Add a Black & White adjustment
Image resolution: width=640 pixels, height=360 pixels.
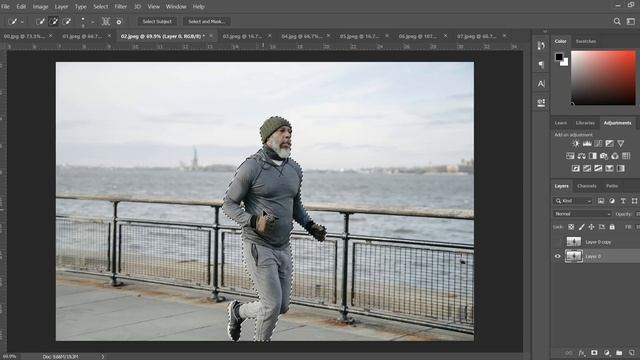click(x=593, y=156)
